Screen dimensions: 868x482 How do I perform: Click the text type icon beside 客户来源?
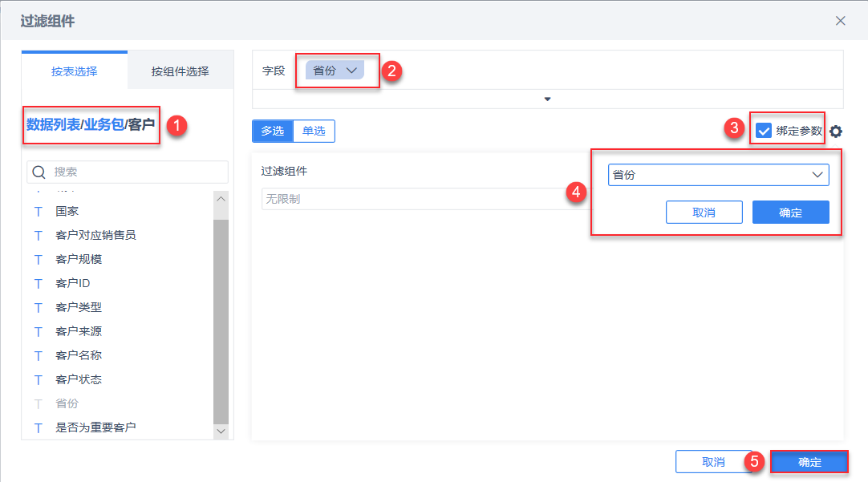[38, 332]
